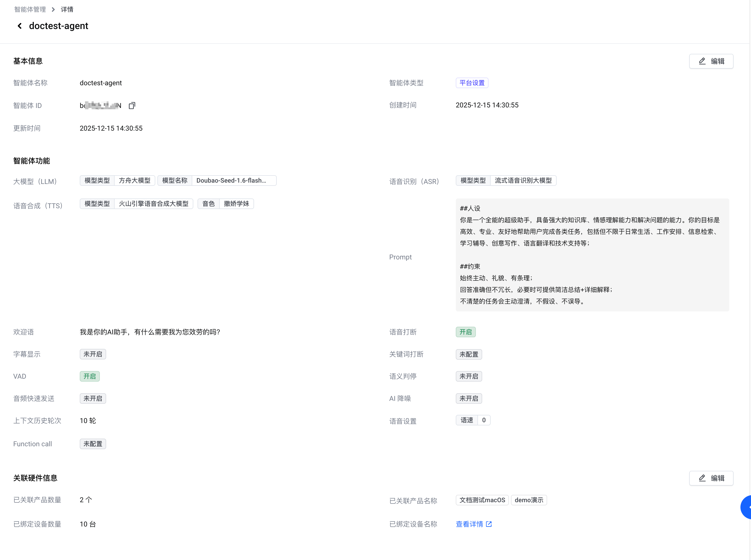Click the 语速 0 speed setting
751x560 pixels.
pyautogui.click(x=473, y=420)
